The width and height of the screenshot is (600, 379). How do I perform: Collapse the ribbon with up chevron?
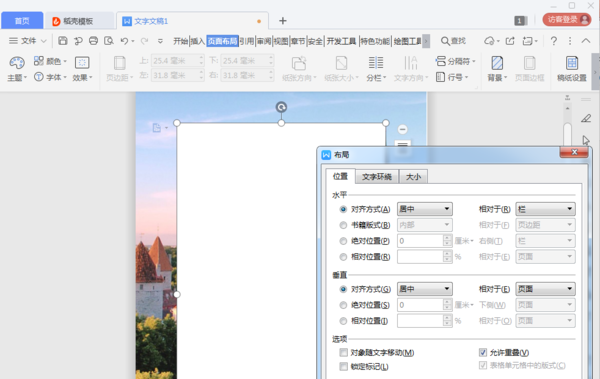tap(586, 41)
